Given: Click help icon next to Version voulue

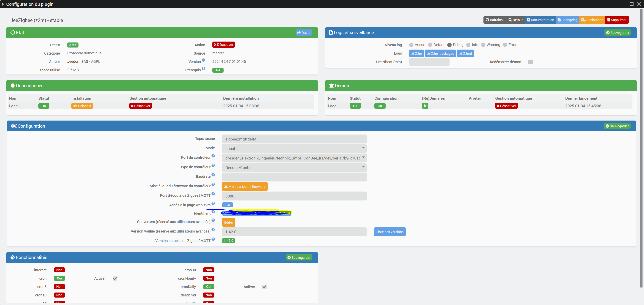Looking at the screenshot, I should [213, 230].
